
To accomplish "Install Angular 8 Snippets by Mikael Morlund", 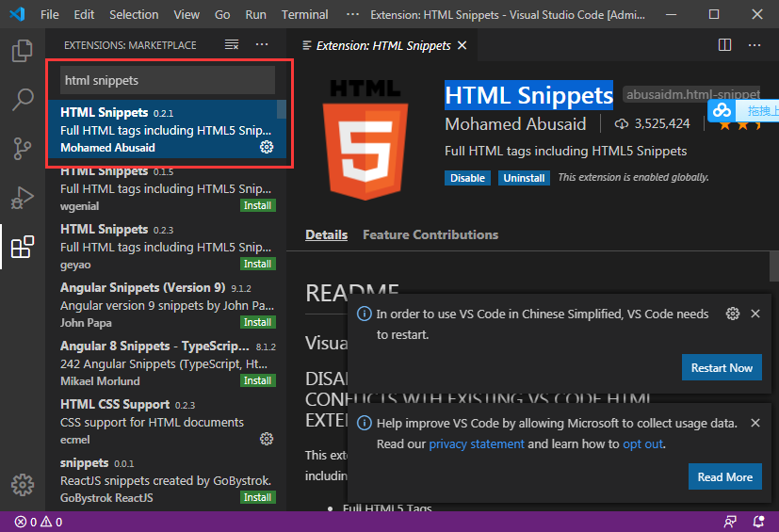I will pyautogui.click(x=257, y=380).
